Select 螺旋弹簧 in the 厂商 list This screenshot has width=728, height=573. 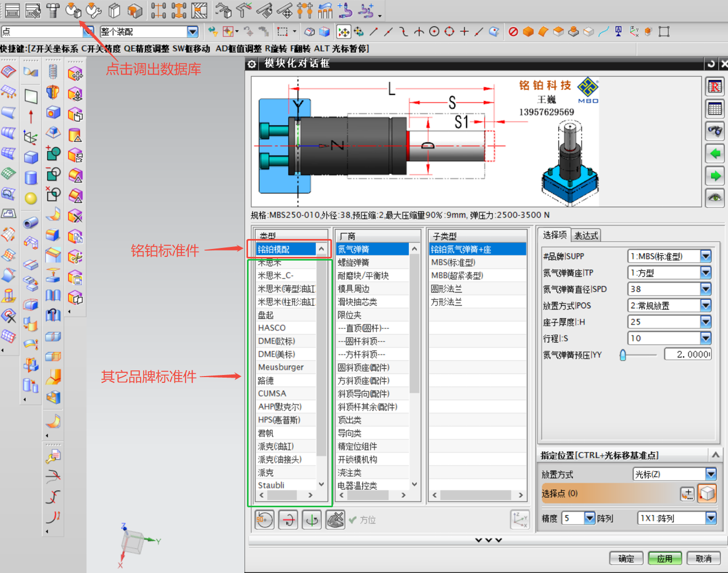tap(372, 262)
